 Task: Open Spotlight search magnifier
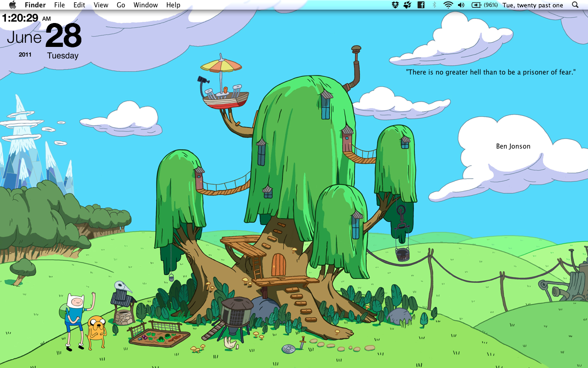coord(575,5)
